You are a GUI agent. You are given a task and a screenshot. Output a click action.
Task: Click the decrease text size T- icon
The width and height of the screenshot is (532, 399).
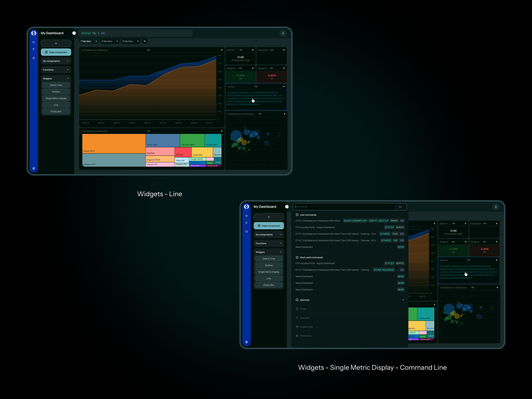click(x=34, y=50)
